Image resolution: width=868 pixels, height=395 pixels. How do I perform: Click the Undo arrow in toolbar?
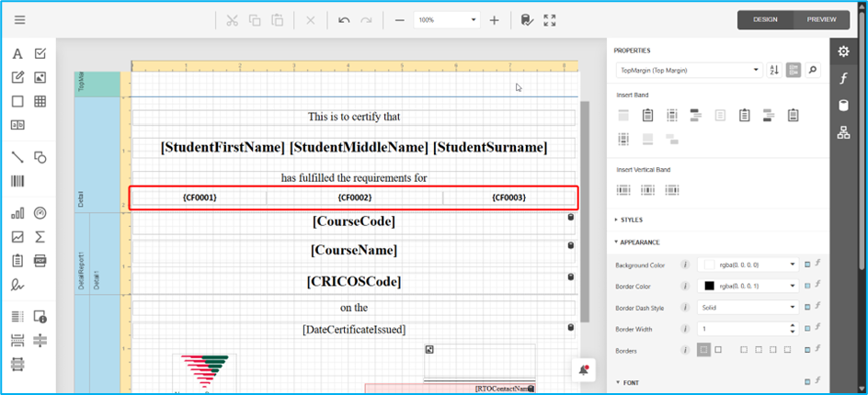tap(344, 20)
